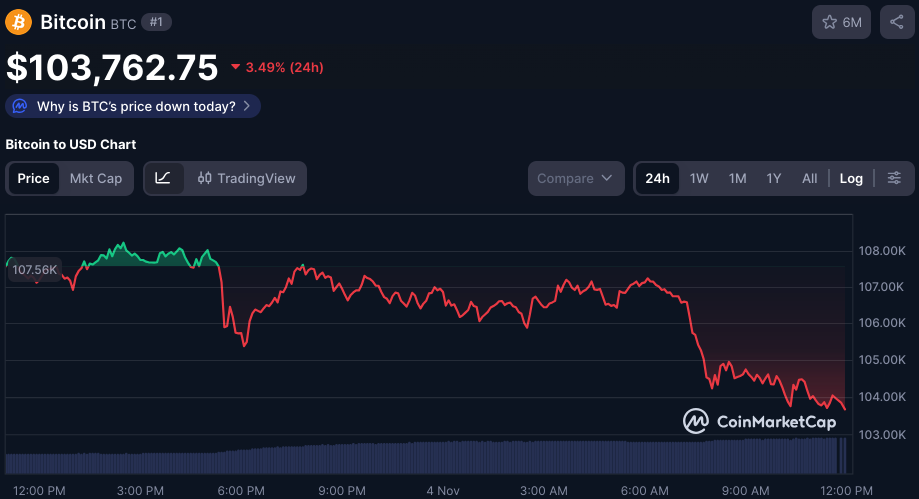Open chart settings sliders icon
This screenshot has height=499, width=919.
click(x=894, y=178)
